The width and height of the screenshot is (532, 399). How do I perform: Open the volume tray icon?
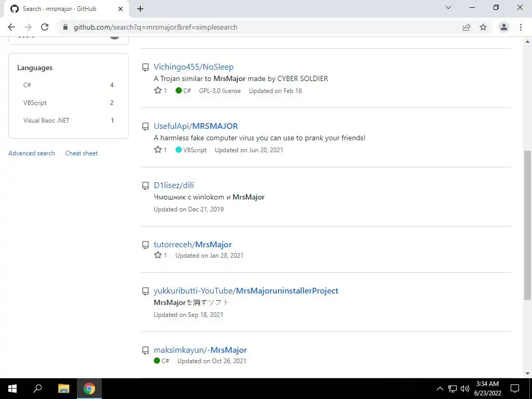tap(465, 389)
